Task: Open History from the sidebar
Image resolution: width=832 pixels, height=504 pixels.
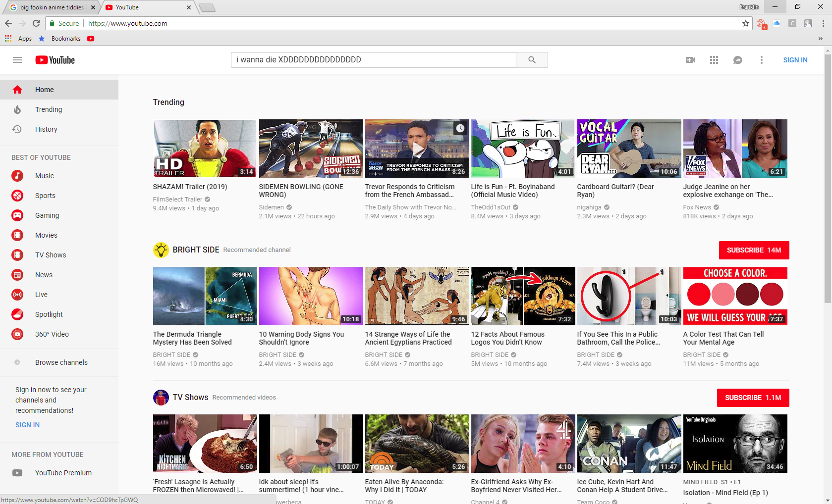Action: (x=59, y=129)
